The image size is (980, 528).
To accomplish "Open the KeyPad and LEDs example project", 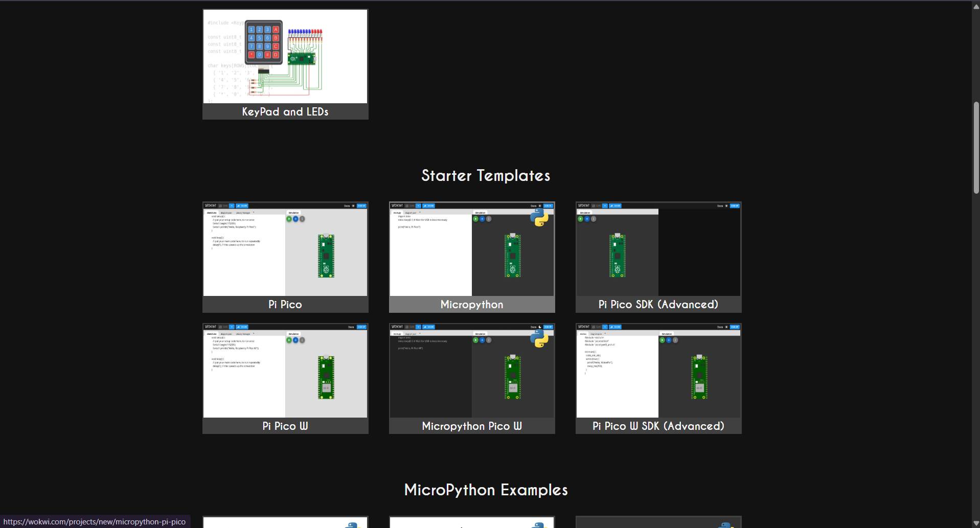I will [285, 64].
